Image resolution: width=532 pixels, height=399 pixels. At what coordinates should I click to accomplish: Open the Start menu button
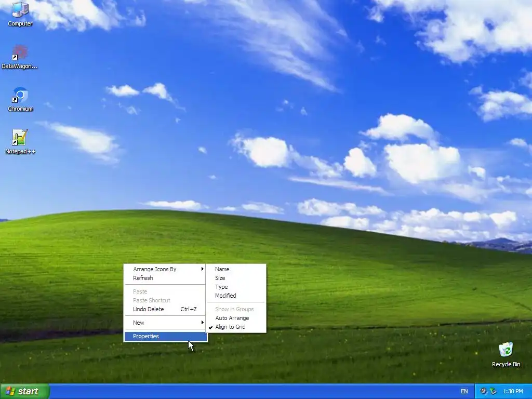point(25,391)
